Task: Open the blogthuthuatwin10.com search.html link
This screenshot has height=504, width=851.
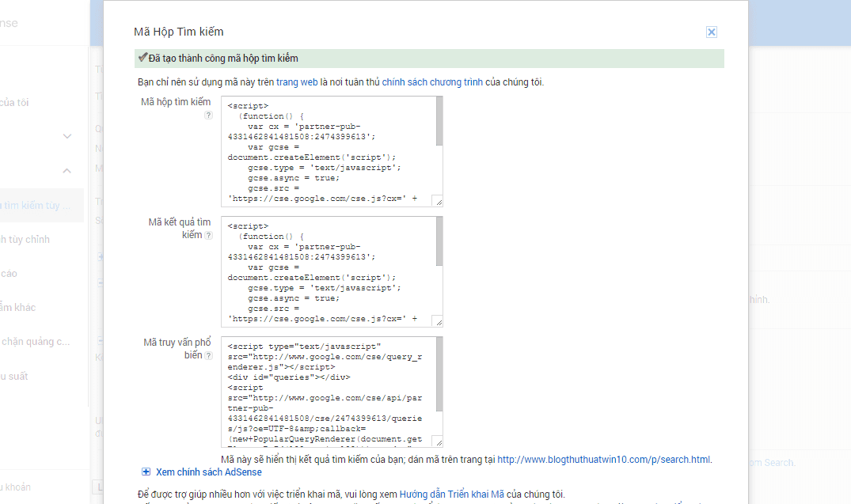Action: (x=603, y=460)
